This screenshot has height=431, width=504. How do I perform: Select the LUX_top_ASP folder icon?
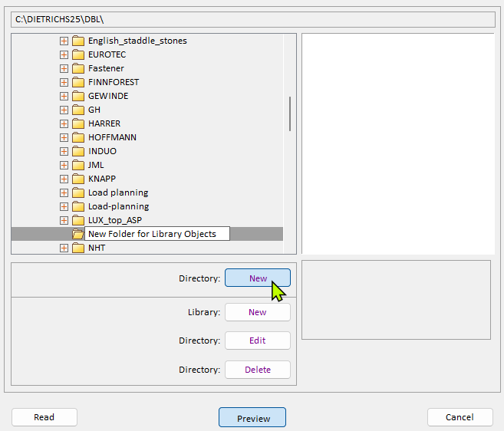click(77, 220)
